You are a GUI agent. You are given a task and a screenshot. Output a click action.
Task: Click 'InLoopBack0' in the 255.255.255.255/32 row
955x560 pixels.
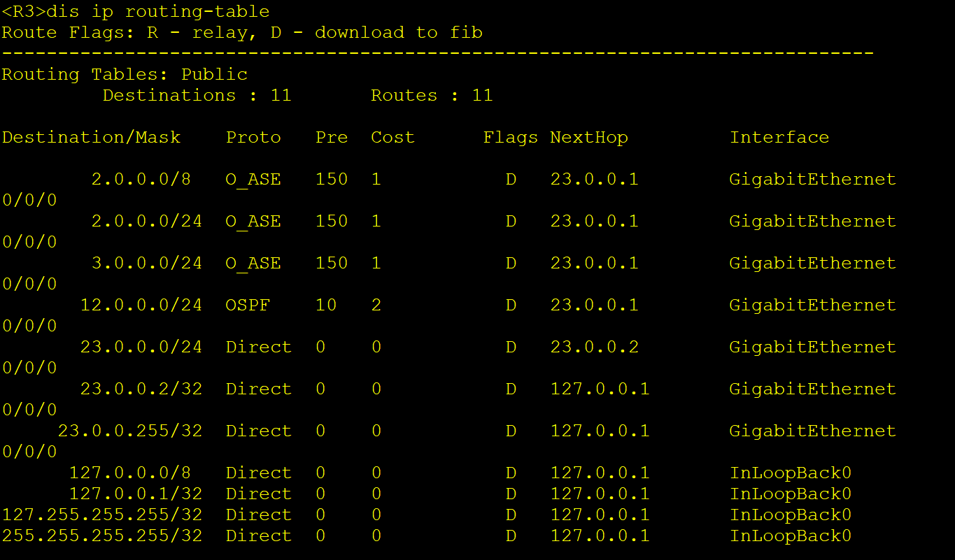pos(791,536)
